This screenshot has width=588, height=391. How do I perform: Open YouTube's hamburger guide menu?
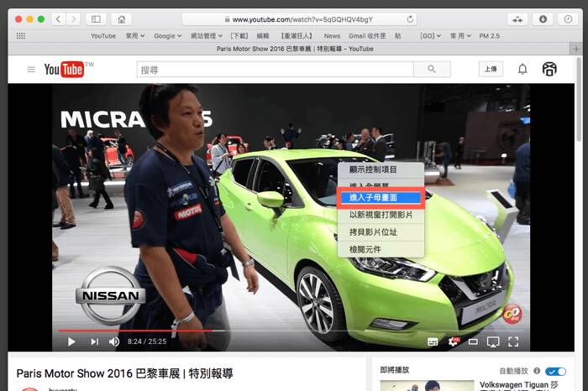31,70
